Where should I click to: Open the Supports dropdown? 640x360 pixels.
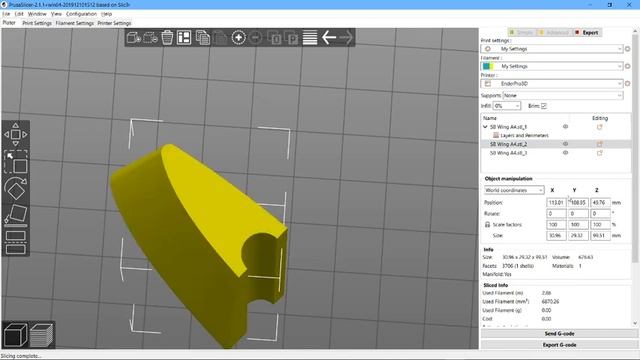(x=563, y=96)
